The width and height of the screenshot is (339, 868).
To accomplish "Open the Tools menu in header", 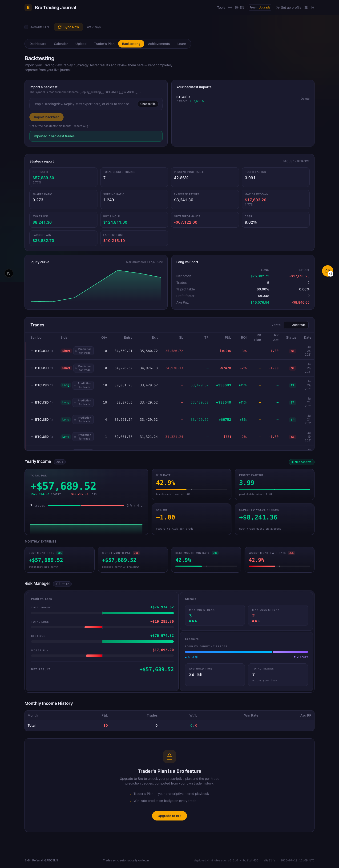I will point(221,8).
